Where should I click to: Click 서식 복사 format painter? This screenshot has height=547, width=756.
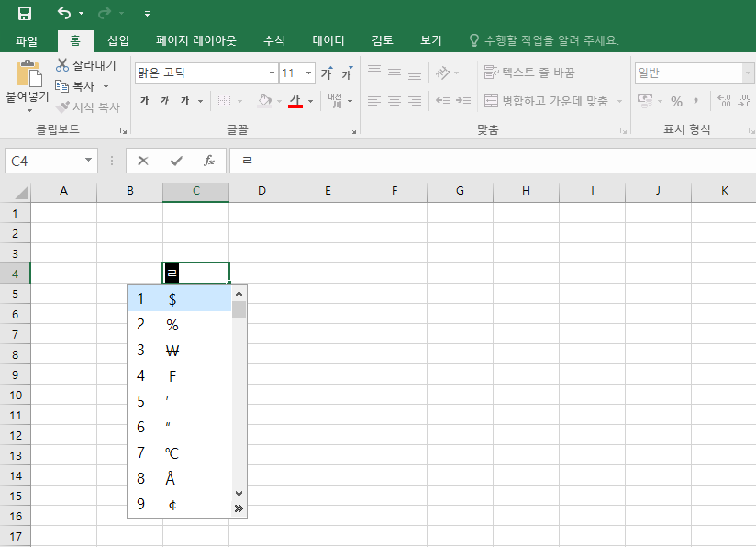88,107
